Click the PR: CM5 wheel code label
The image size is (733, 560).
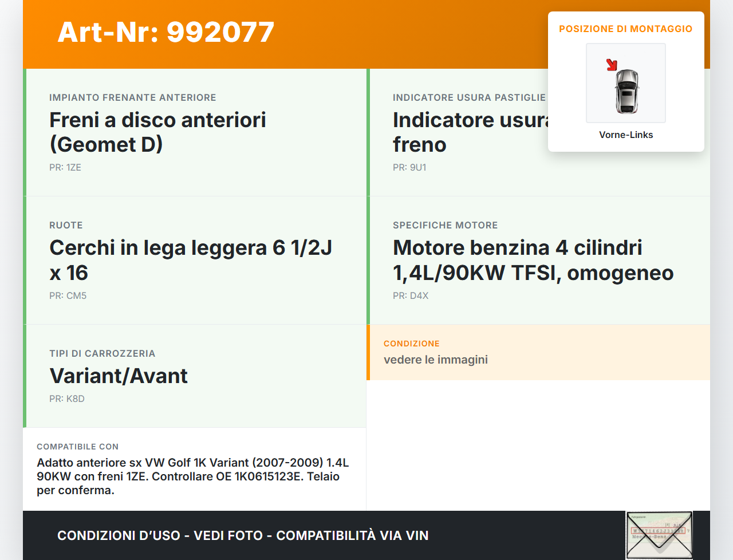(68, 295)
